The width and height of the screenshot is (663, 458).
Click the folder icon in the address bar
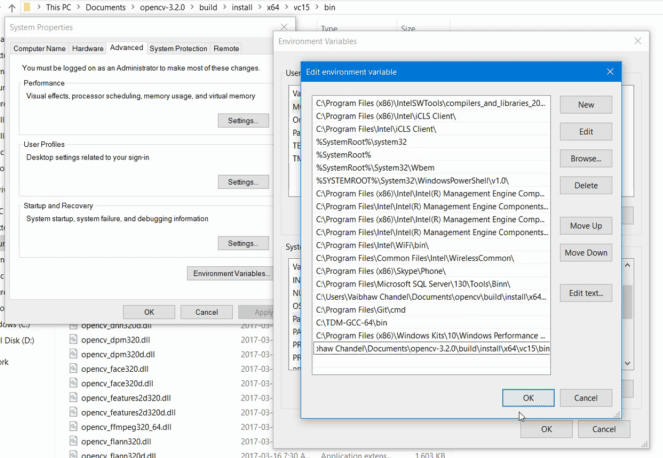point(27,7)
